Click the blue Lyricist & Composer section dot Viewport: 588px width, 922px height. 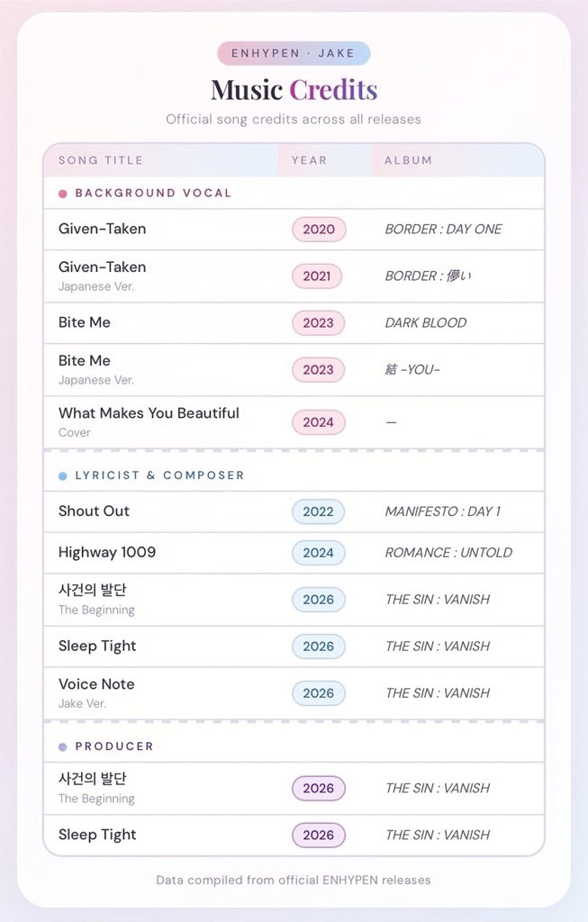(x=63, y=475)
